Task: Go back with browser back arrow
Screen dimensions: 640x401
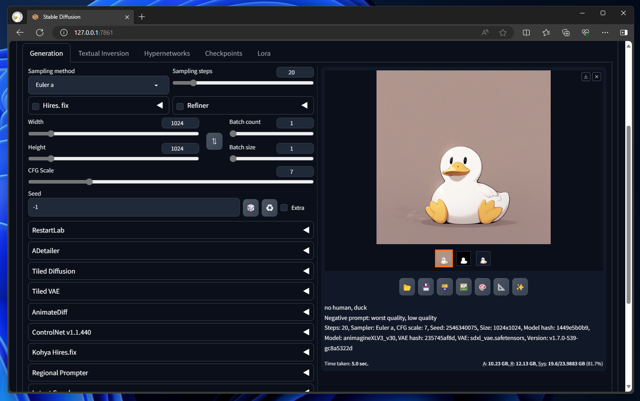Action: (20, 32)
